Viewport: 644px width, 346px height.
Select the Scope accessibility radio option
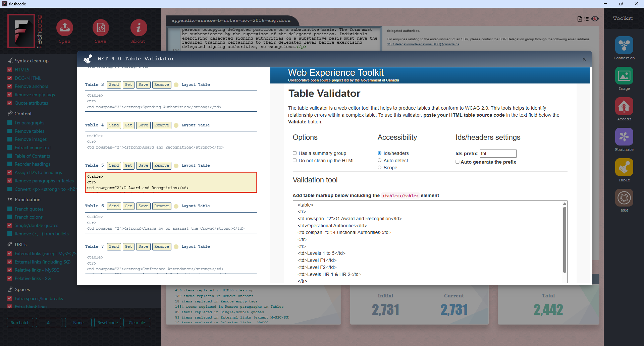379,168
